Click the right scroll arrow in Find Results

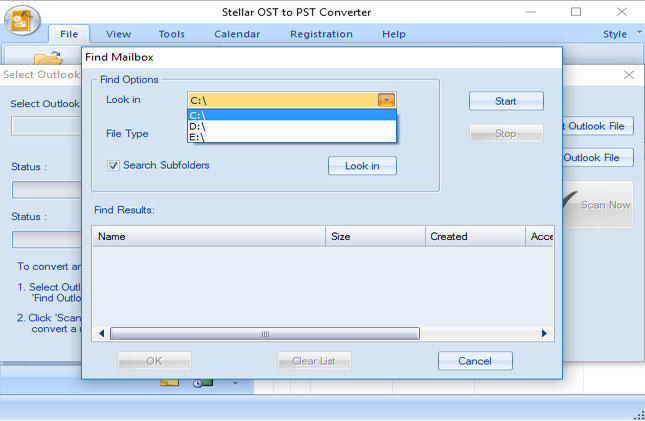pos(544,333)
